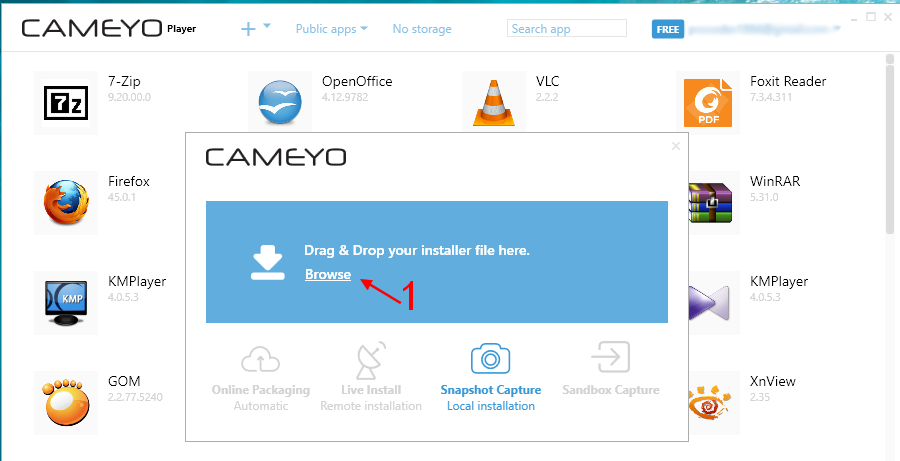Select the Sandbox Capture arrow icon

tap(611, 357)
